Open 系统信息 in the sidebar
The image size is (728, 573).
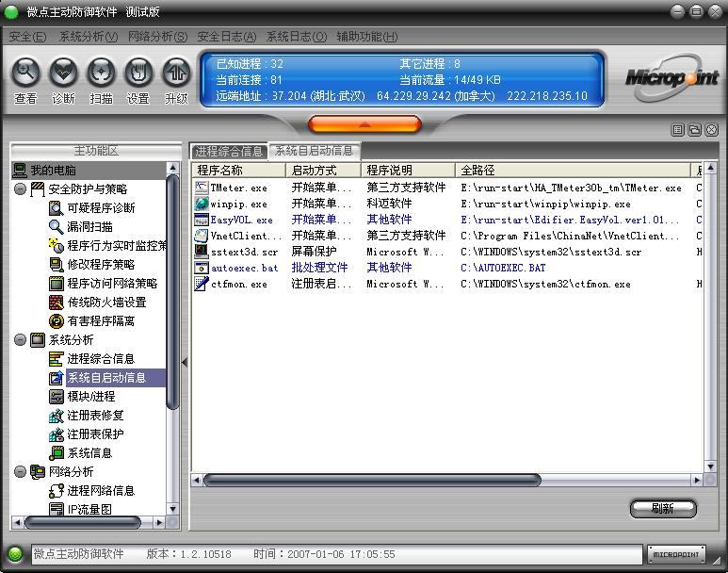coord(89,452)
